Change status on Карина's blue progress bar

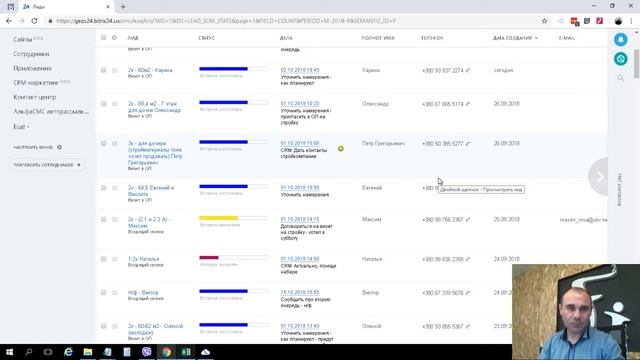(233, 69)
